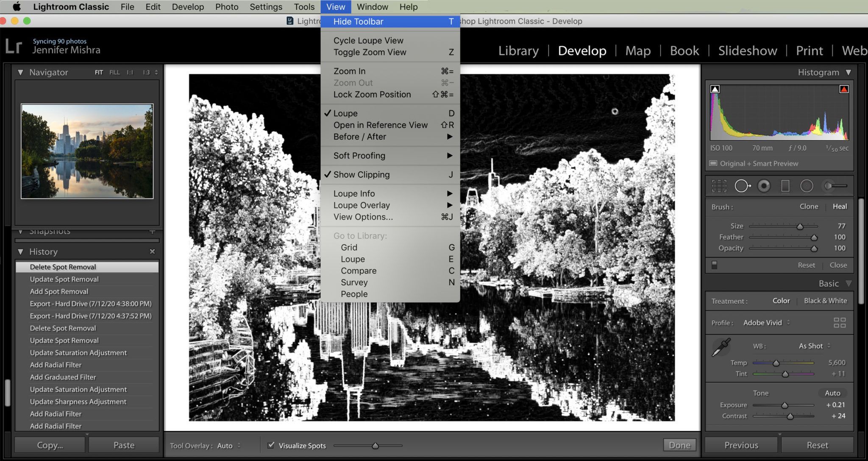Toggle the Show Clipping checkbox in View menu
Screen dimensions: 868x461
[x=361, y=174]
